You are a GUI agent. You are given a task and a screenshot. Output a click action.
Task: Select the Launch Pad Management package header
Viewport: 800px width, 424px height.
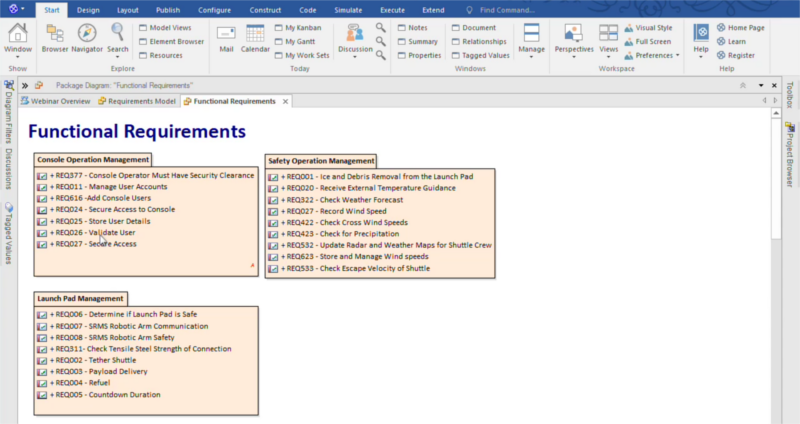[x=80, y=298]
